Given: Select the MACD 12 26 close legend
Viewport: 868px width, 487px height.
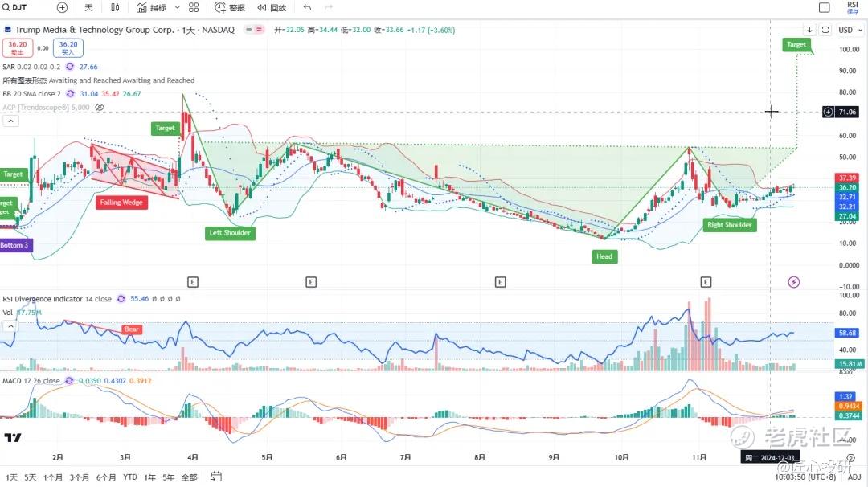Looking at the screenshot, I should pos(31,381).
